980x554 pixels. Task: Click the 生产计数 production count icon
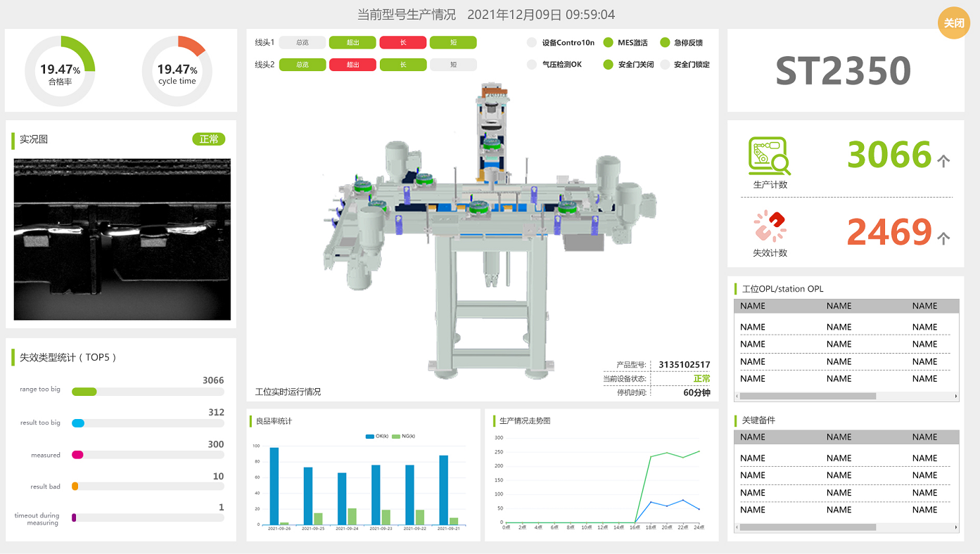[769, 156]
